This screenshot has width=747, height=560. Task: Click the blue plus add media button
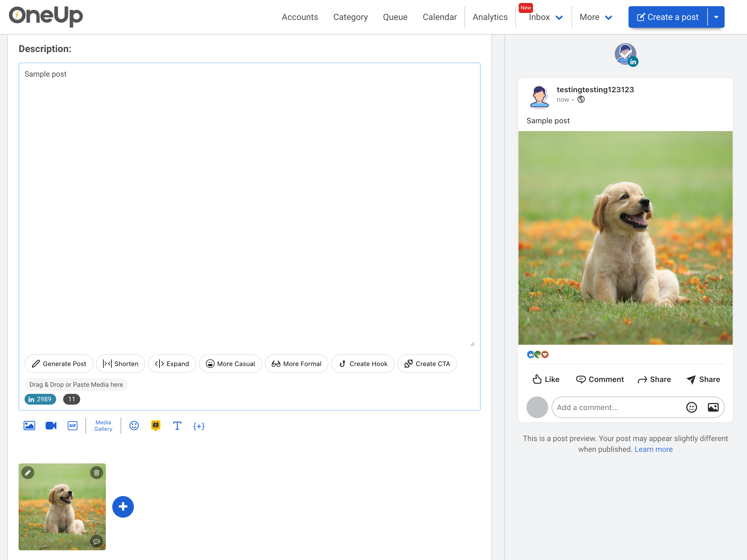tap(123, 507)
